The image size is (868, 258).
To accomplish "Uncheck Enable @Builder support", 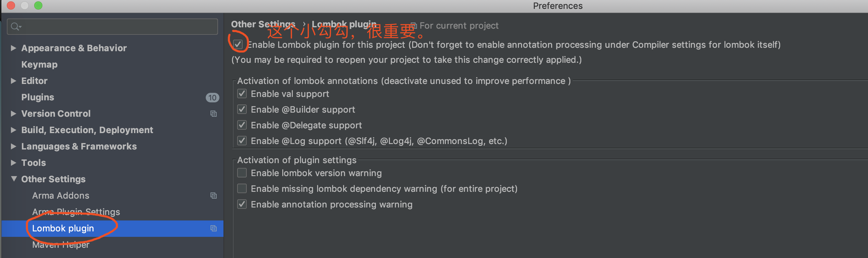I will [242, 110].
